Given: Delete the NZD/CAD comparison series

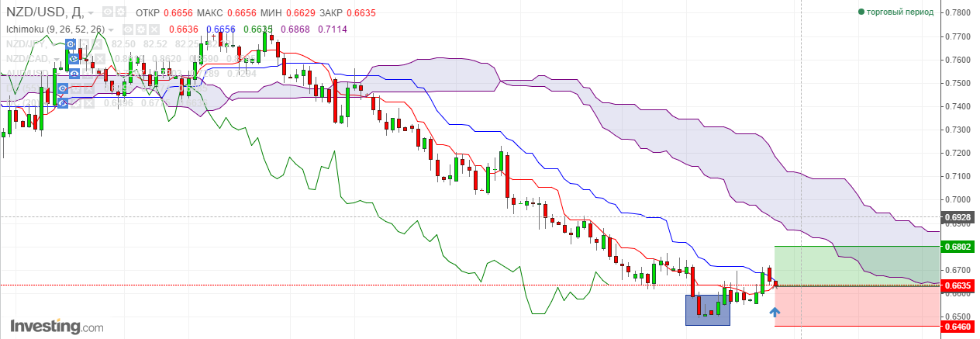Looking at the screenshot, I should tap(100, 59).
